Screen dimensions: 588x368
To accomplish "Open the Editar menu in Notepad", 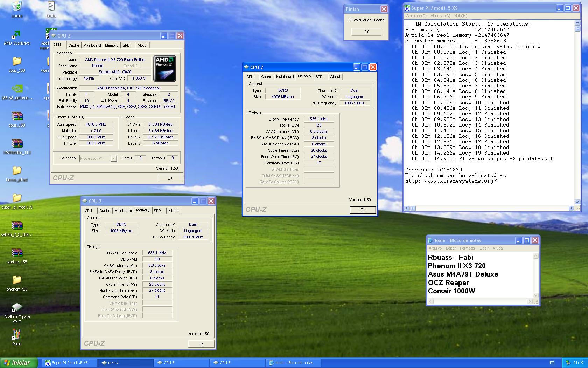I will [451, 248].
